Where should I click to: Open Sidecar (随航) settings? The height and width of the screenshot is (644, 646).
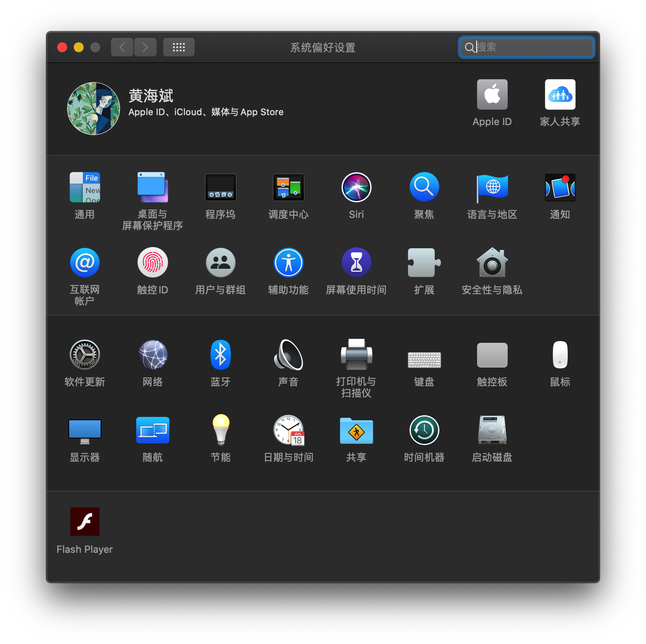152,431
